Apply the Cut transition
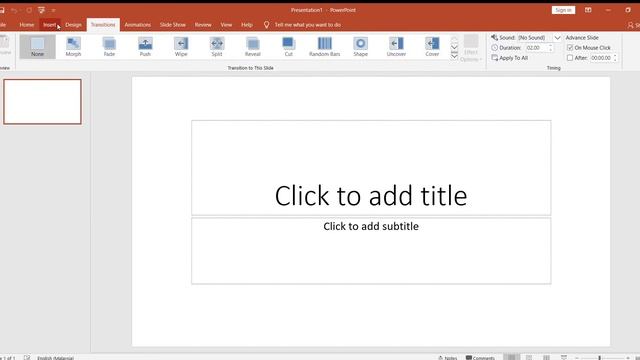The width and height of the screenshot is (640, 360). click(289, 47)
